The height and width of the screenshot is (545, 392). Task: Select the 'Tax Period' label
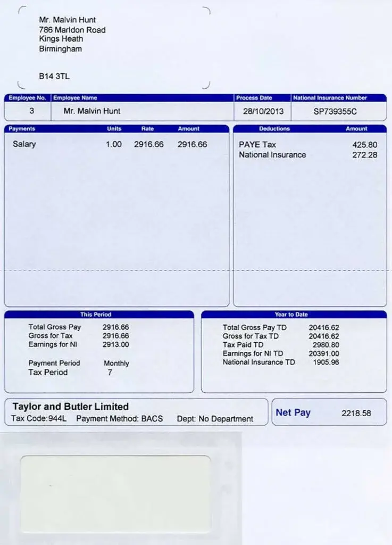(48, 372)
